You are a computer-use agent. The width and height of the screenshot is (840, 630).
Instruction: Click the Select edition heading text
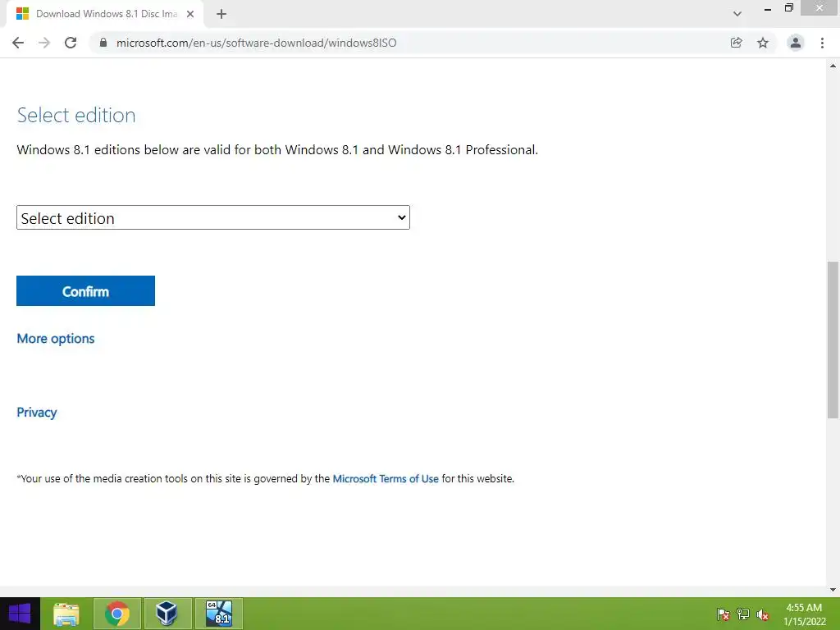(x=76, y=115)
